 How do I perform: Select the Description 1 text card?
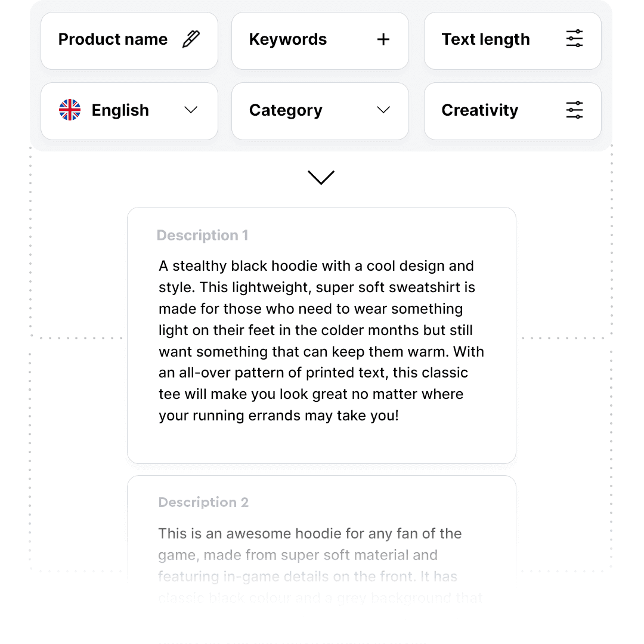[321, 334]
